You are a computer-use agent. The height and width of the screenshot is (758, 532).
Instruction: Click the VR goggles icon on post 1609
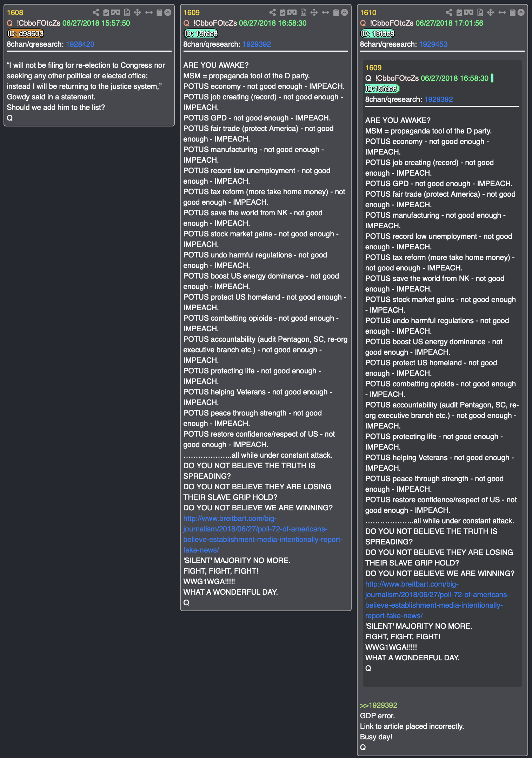click(x=292, y=13)
